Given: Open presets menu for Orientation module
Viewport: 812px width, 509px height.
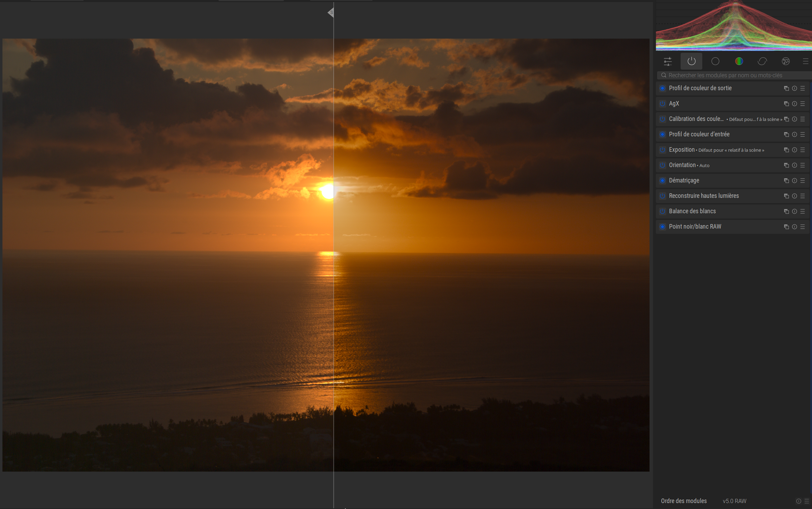Looking at the screenshot, I should (x=803, y=165).
